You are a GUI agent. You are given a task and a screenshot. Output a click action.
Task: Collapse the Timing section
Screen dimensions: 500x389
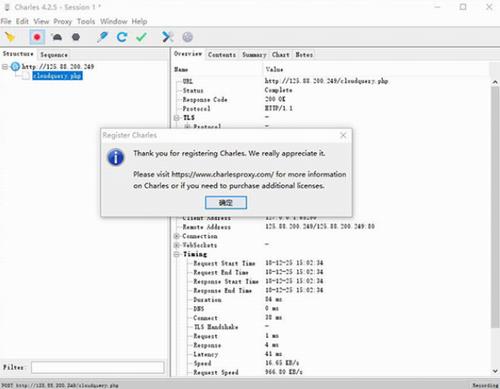pyautogui.click(x=177, y=254)
